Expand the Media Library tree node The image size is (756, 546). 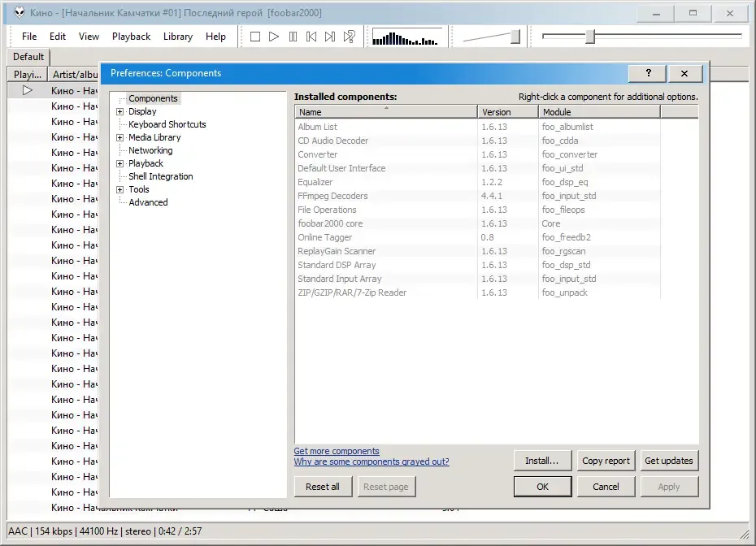(x=120, y=137)
